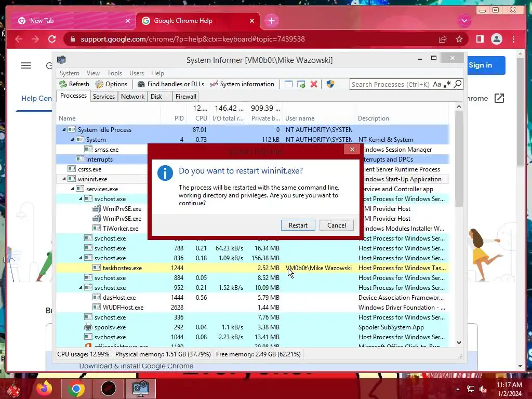Switch to the Firewall tab
The height and width of the screenshot is (399, 532).
[x=185, y=96]
